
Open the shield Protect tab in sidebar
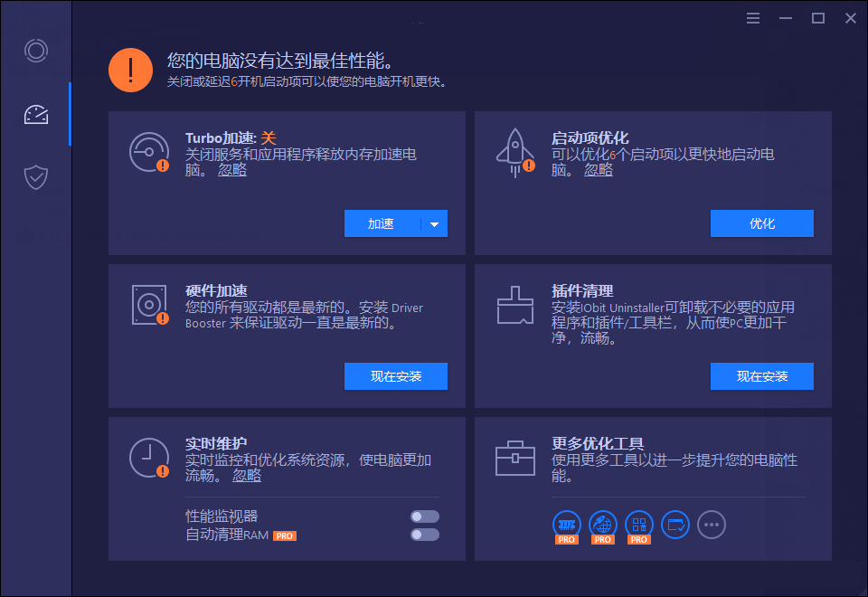click(x=36, y=177)
